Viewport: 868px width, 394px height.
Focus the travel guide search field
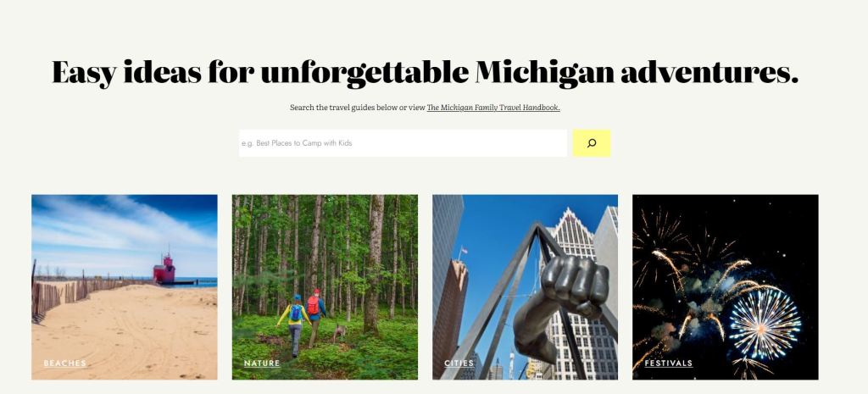(x=403, y=143)
